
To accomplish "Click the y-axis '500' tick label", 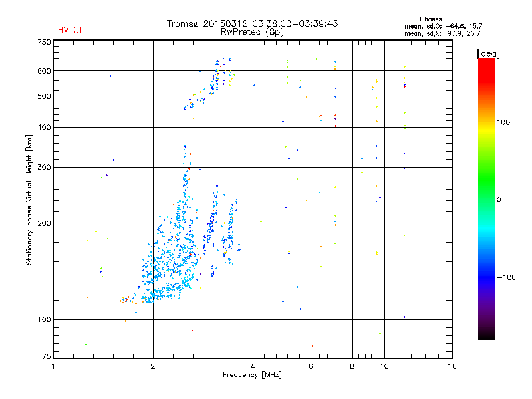I will pos(45,96).
